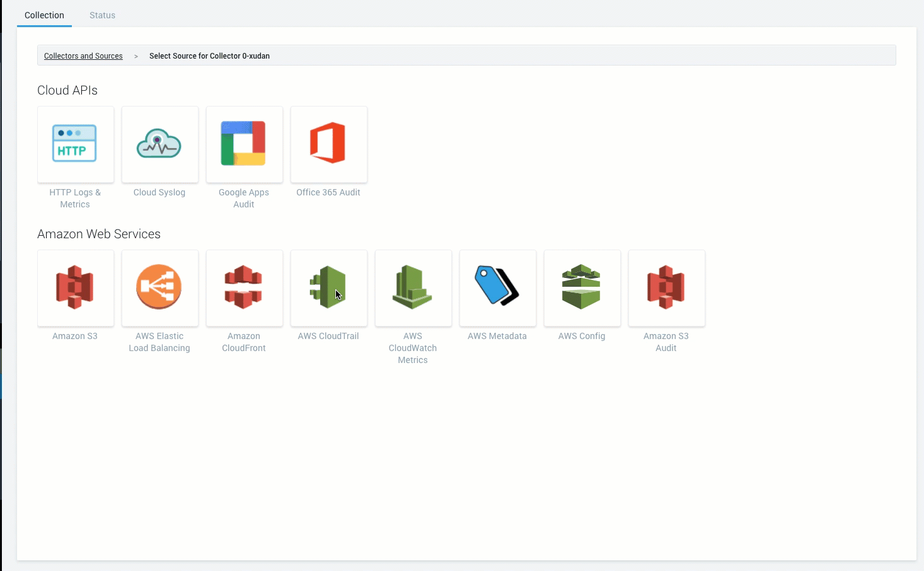924x571 pixels.
Task: Choose the Cloud Syslog source icon
Action: click(159, 144)
